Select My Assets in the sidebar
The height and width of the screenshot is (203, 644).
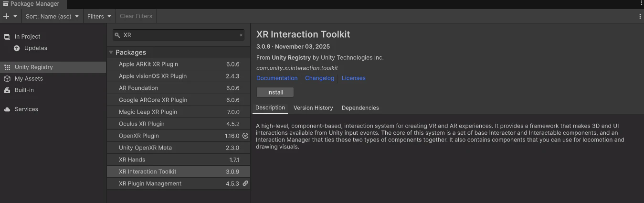(x=53, y=78)
